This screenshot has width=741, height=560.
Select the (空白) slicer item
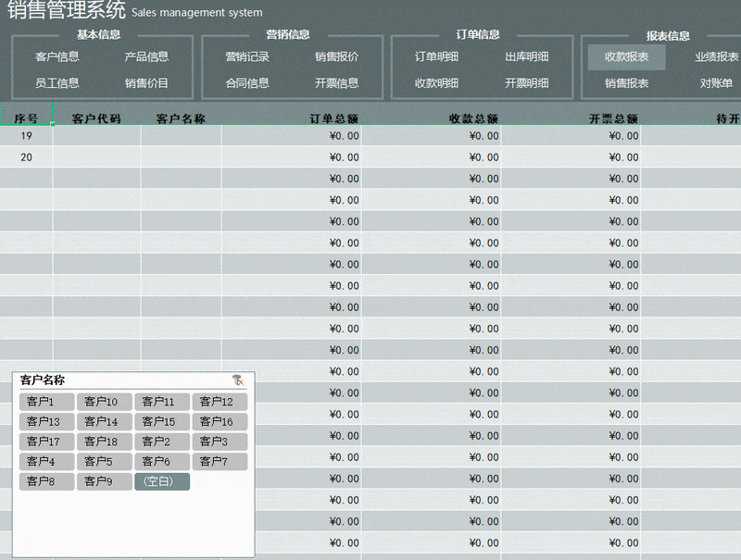tap(161, 481)
